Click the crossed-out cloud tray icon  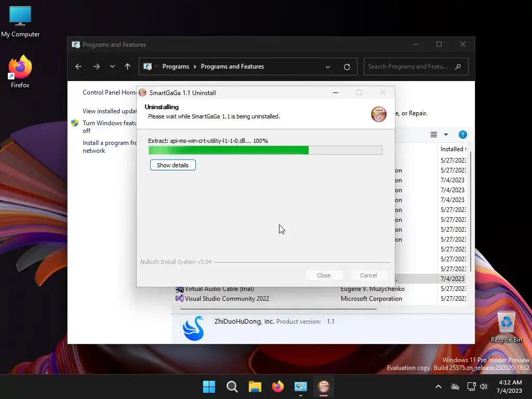pos(455,387)
